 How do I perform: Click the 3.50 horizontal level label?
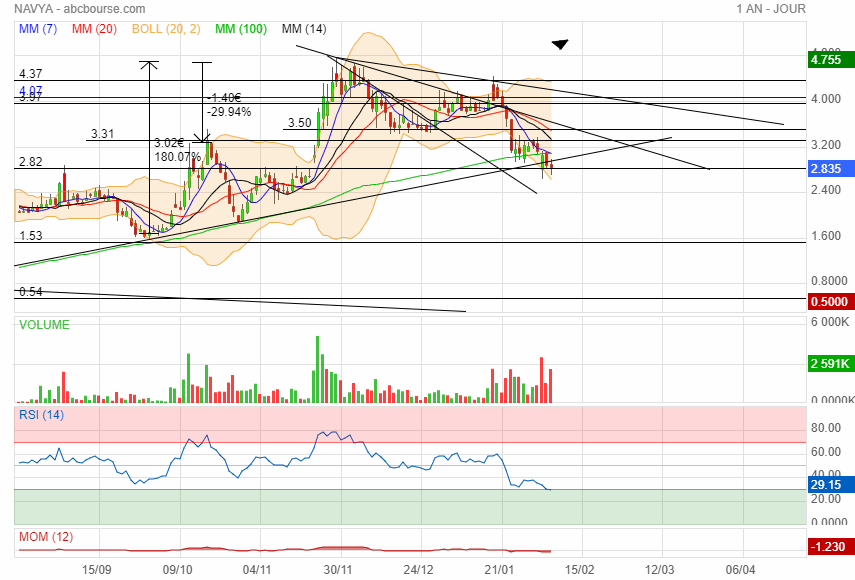coord(299,123)
